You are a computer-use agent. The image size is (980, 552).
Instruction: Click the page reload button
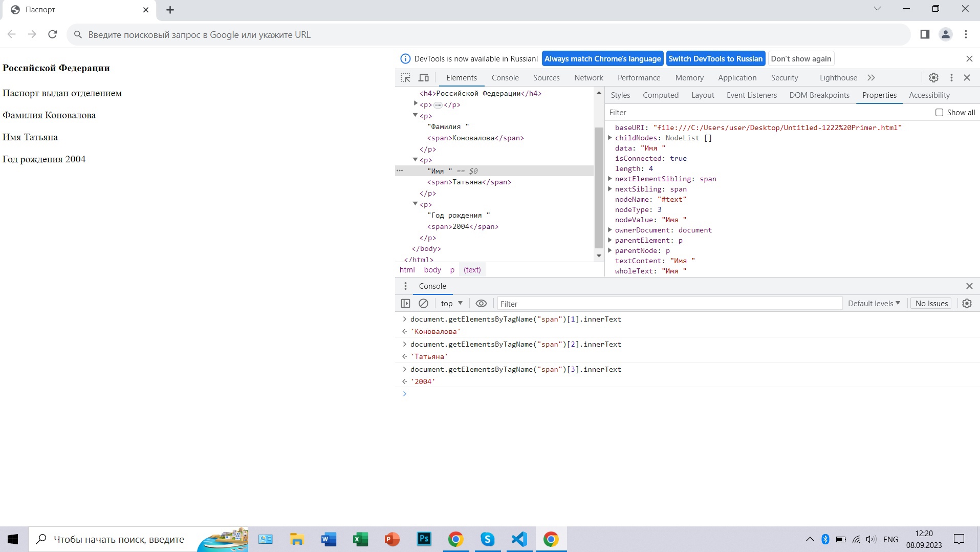52,34
